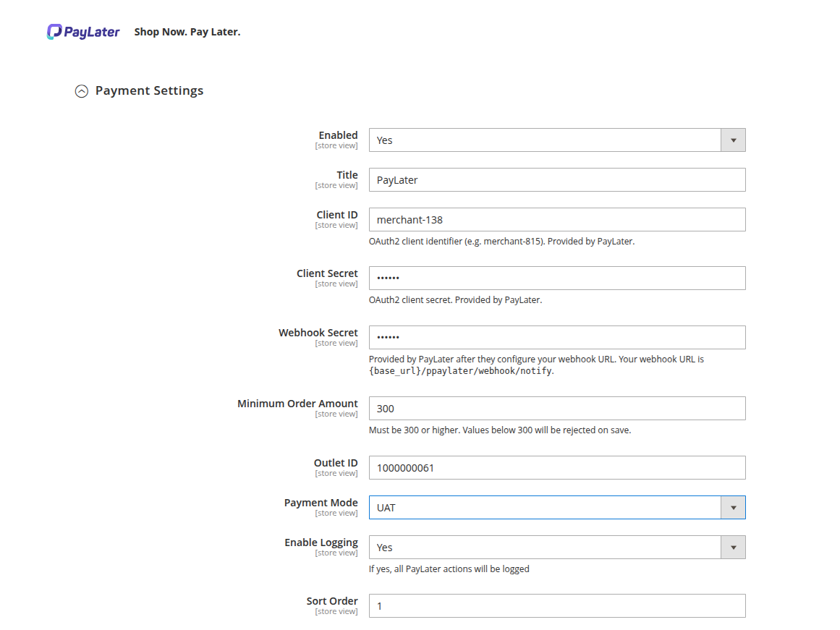This screenshot has height=630, width=840.
Task: Focus the Client Secret password field
Action: click(x=557, y=278)
